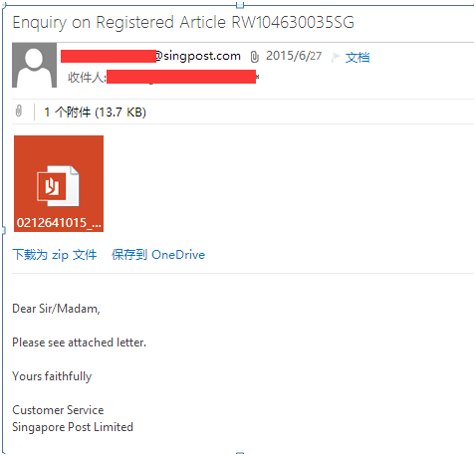Open the 0212641015_ attachment tile
Viewport: 476px width, 456px height.
tap(59, 183)
